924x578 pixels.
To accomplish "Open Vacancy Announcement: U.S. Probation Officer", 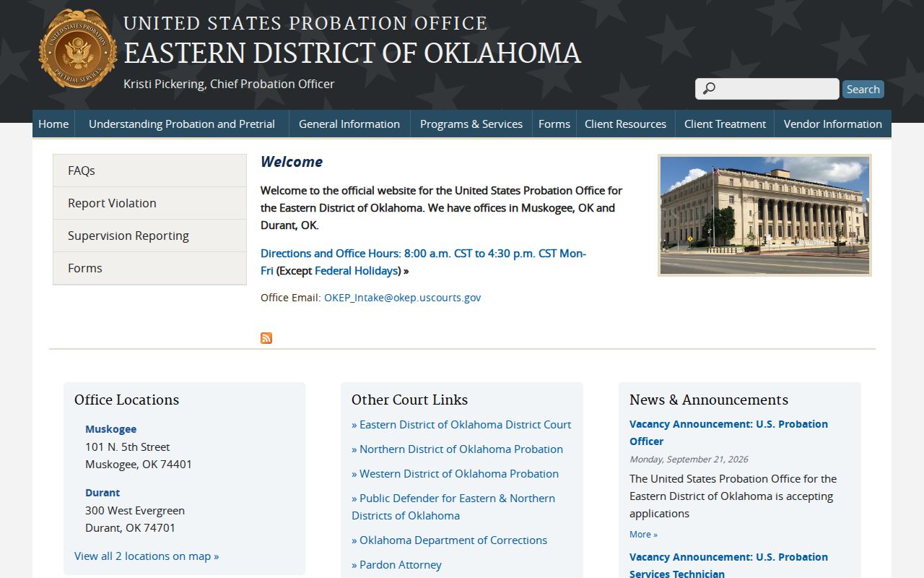I will pos(728,433).
